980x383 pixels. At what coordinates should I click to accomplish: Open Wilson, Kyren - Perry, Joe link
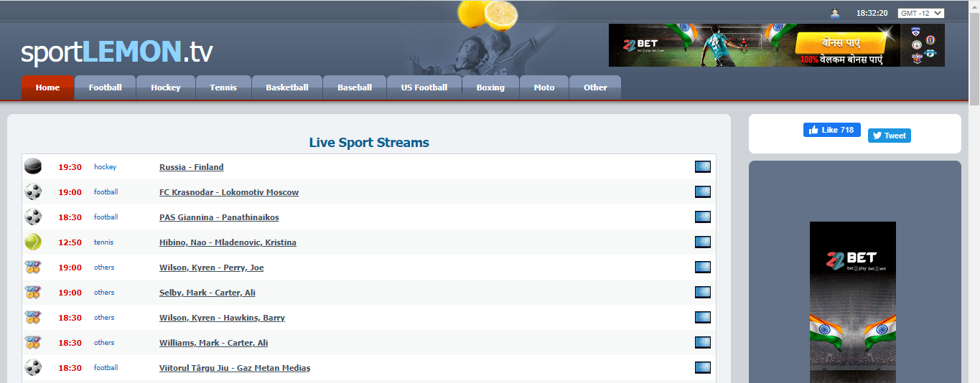tap(212, 268)
